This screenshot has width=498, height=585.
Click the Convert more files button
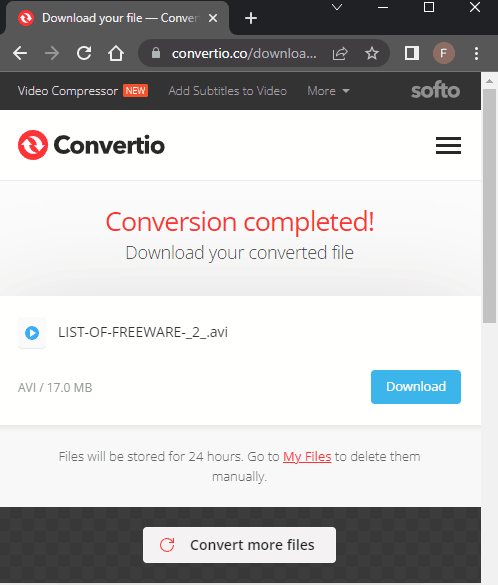coord(239,545)
